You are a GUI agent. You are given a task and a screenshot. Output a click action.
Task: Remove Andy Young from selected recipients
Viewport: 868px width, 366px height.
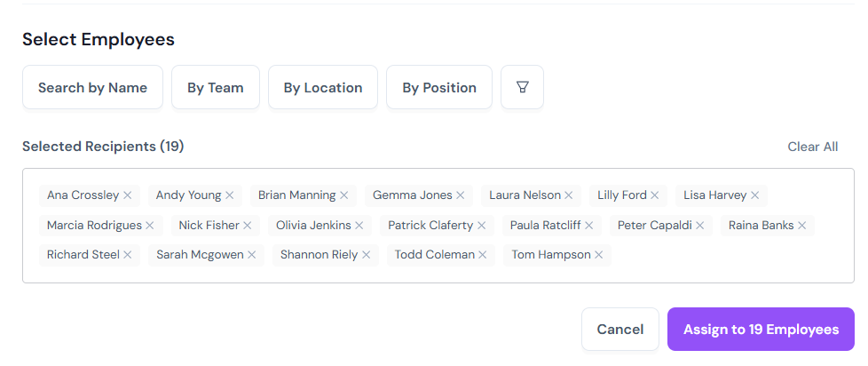[x=230, y=195]
